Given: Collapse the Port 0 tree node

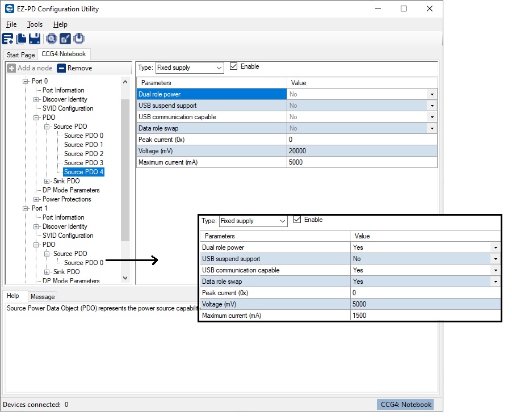Looking at the screenshot, I should [26, 81].
